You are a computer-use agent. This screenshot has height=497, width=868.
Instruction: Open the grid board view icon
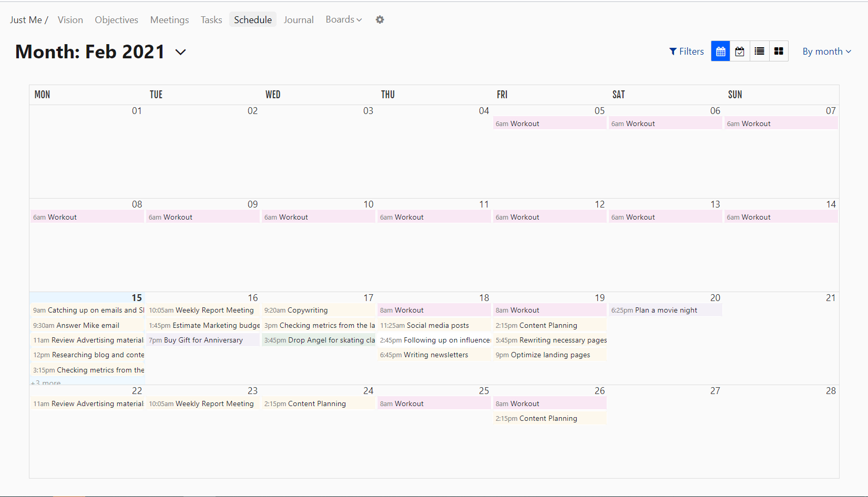pyautogui.click(x=779, y=51)
